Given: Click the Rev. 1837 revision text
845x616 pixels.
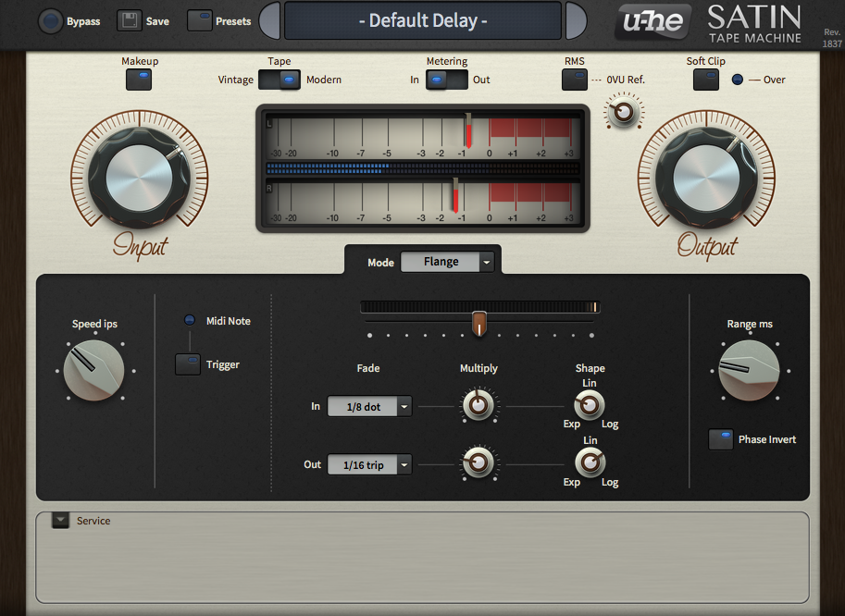Looking at the screenshot, I should [832, 38].
